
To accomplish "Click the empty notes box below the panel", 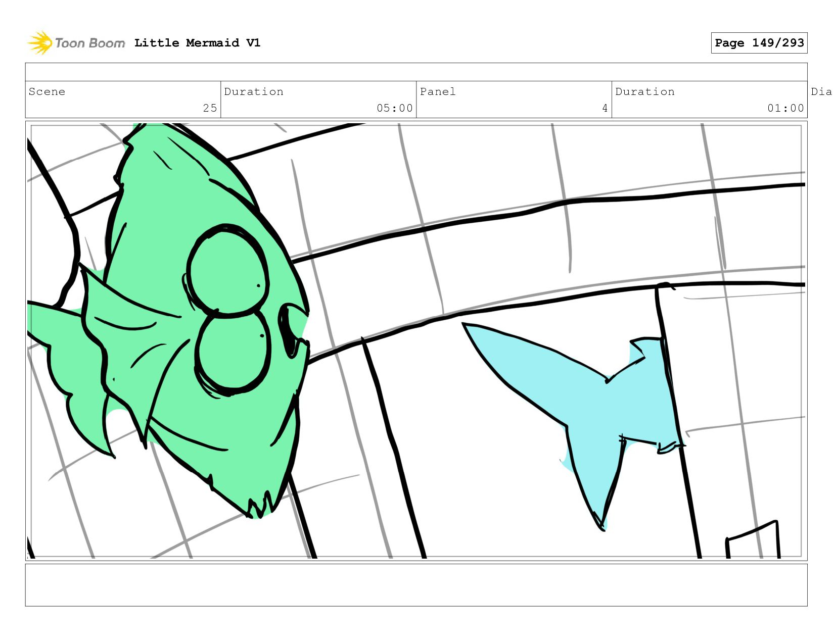I will 416,585.
